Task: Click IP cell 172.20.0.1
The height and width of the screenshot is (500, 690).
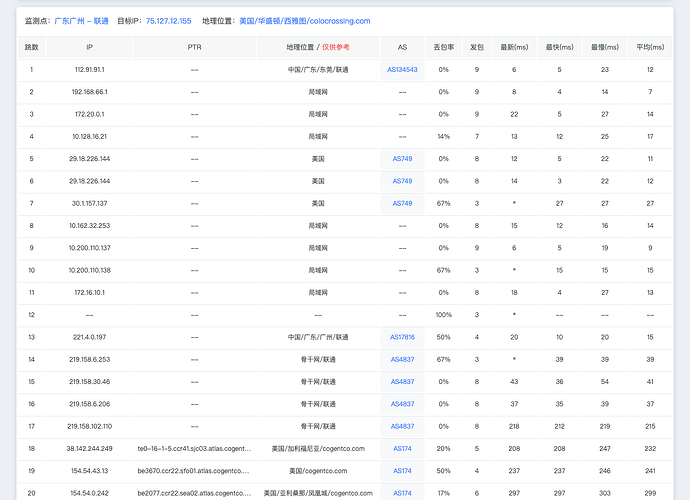Action: (x=89, y=114)
